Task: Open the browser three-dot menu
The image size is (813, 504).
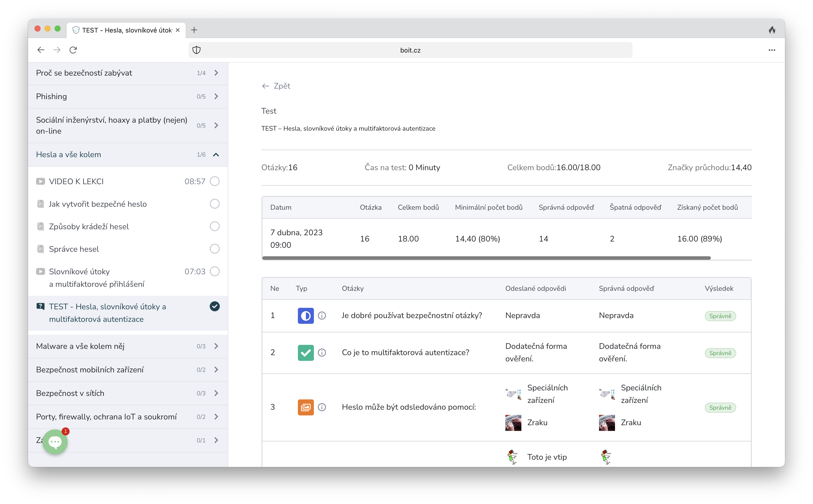Action: [x=771, y=50]
